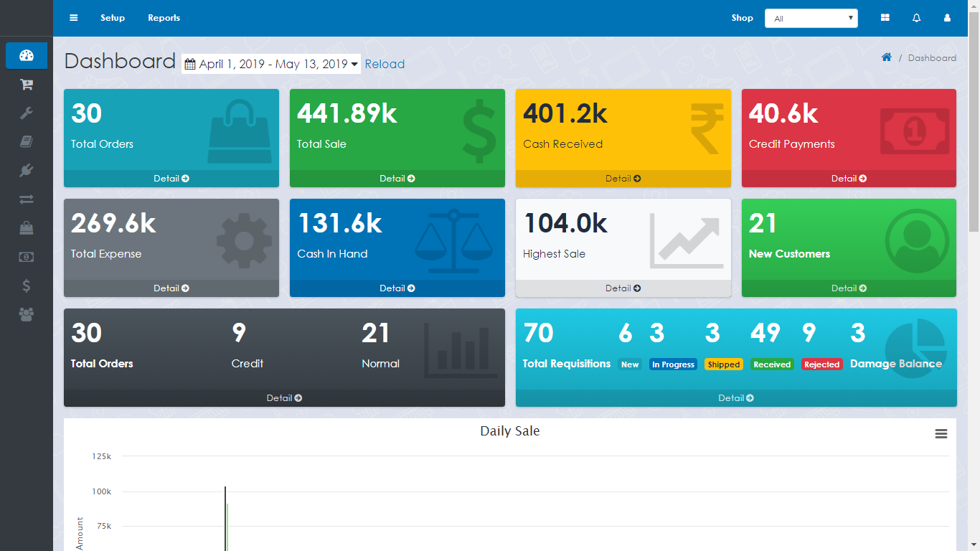Click the wrench icon in sidebar
The width and height of the screenshot is (980, 551).
pos(27,113)
